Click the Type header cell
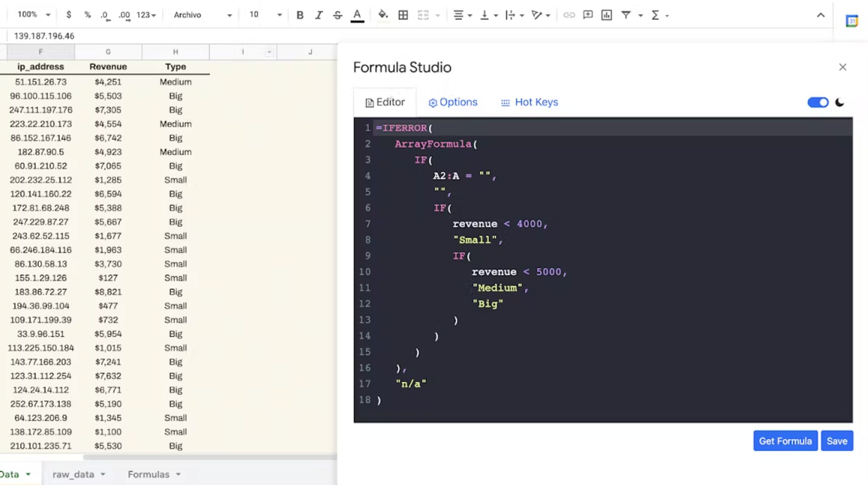This screenshot has height=485, width=868. (175, 67)
